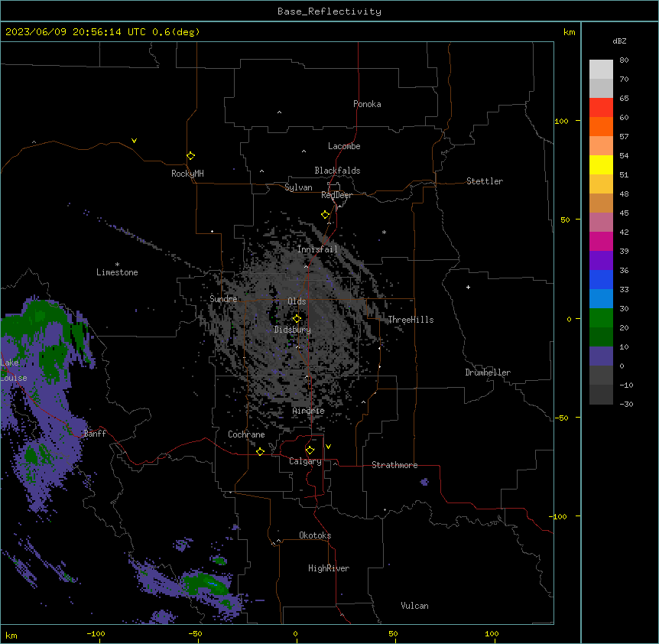Click the magenta 42 dBZ legend swatch
Image resolution: width=659 pixels, height=644 pixels.
click(x=601, y=241)
